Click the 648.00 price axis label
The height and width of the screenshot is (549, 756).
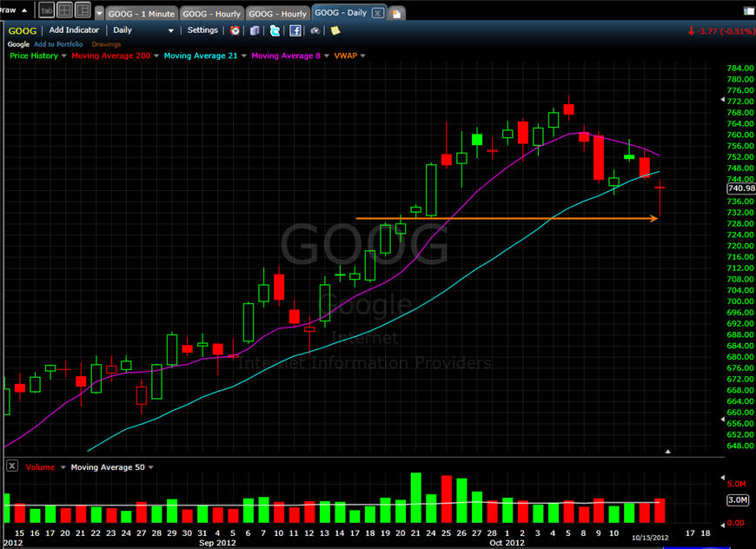coord(740,446)
